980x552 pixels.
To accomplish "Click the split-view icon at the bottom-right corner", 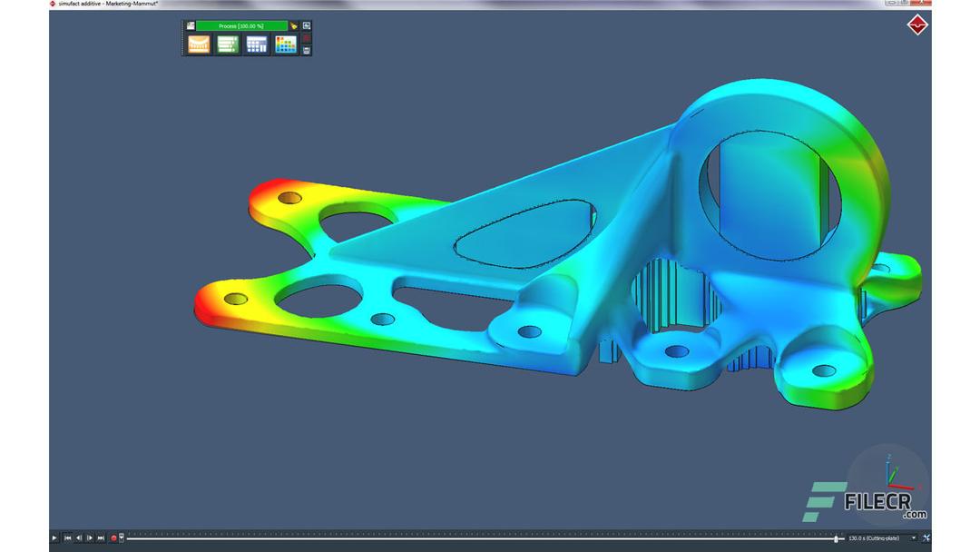I will [x=926, y=537].
